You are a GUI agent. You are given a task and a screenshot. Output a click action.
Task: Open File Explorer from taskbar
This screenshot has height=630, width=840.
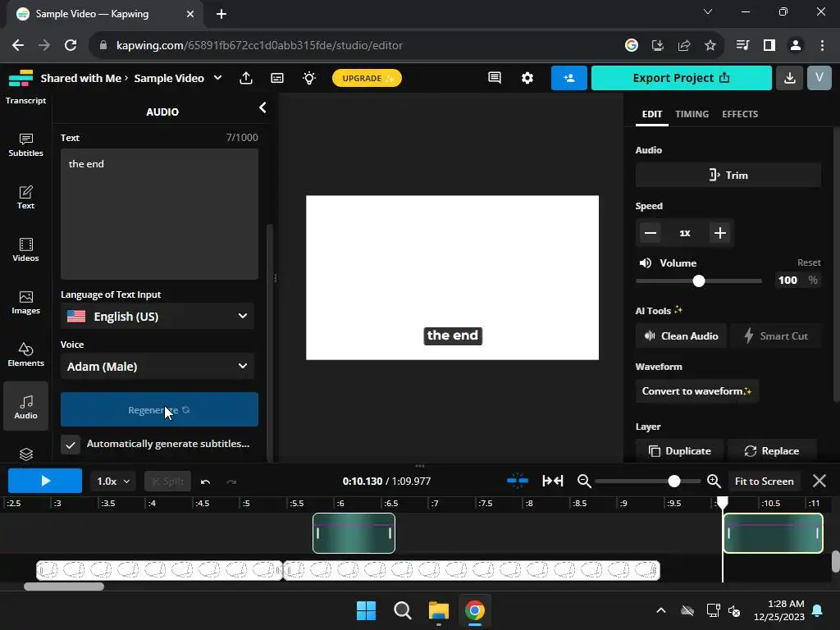pyautogui.click(x=438, y=610)
